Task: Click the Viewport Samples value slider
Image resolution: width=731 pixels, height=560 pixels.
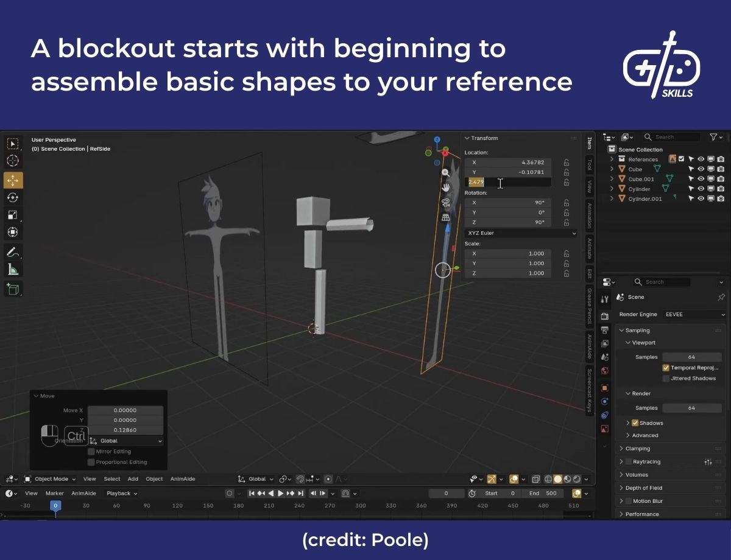Action: click(x=693, y=357)
